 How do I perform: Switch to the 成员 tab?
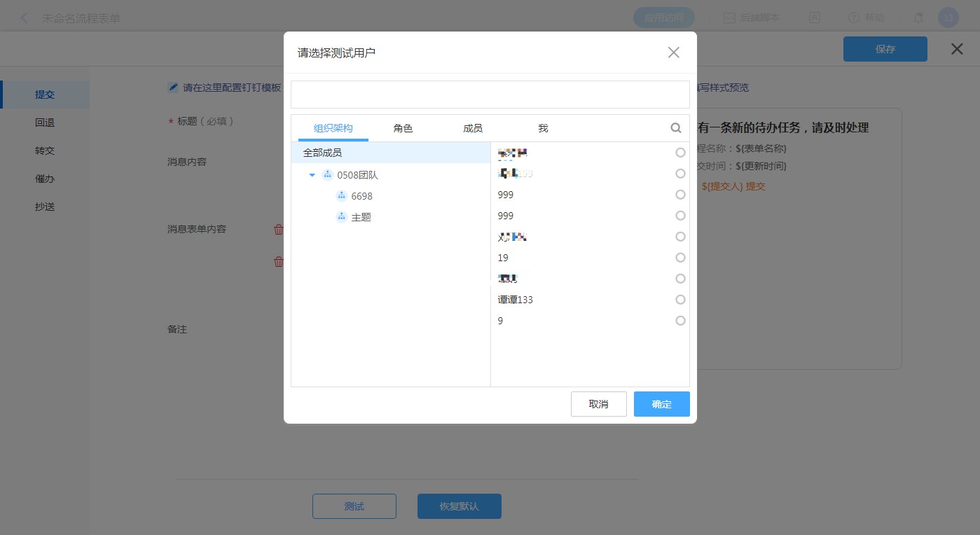coord(473,128)
